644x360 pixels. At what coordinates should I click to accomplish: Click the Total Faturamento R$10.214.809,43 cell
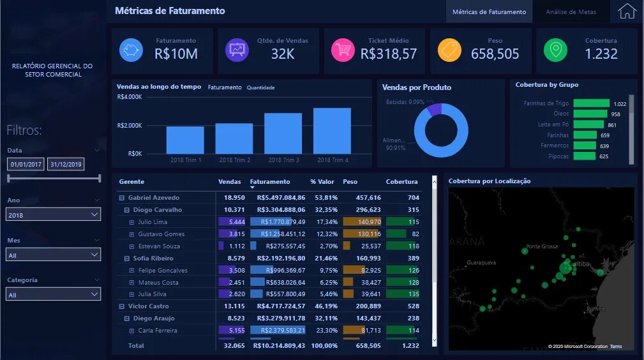click(x=279, y=345)
